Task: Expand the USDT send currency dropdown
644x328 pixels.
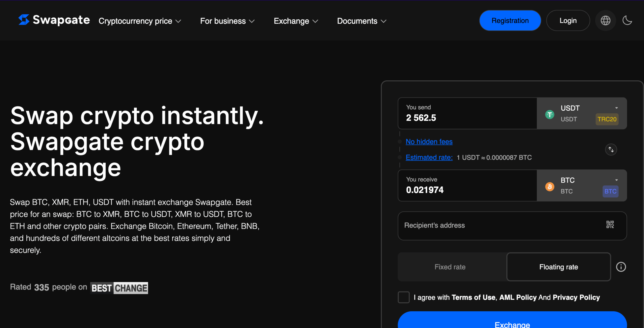Action: [582, 113]
